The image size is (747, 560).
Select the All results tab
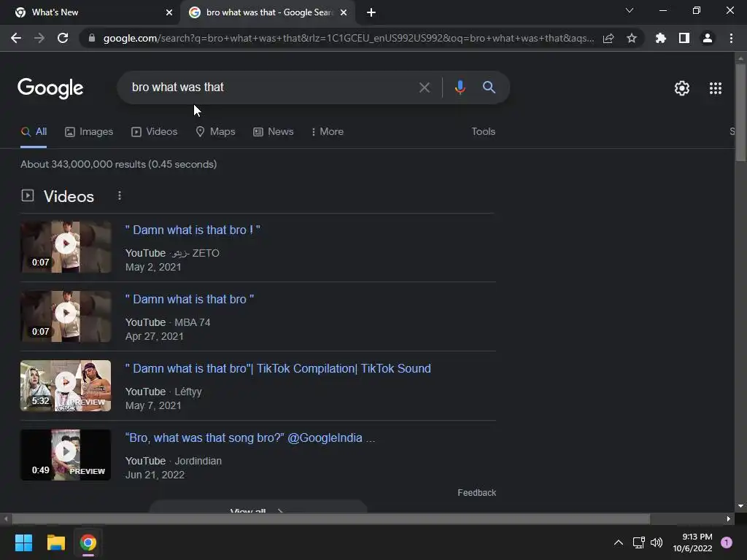(x=34, y=132)
